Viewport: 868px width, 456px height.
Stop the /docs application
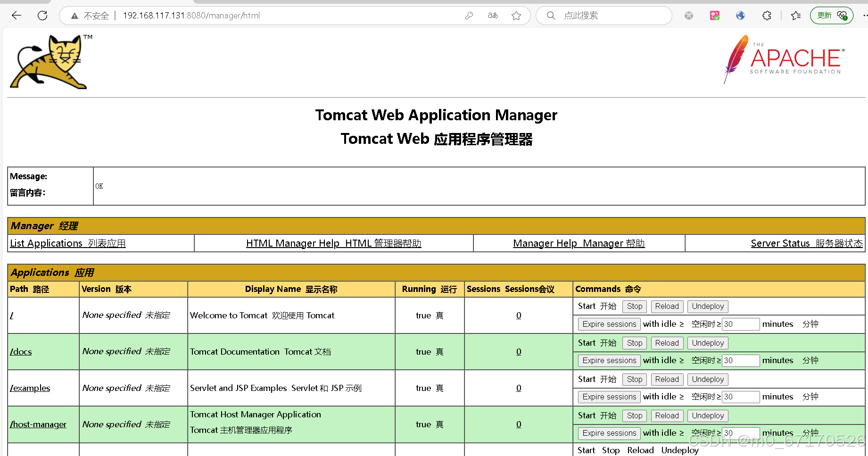coord(635,343)
